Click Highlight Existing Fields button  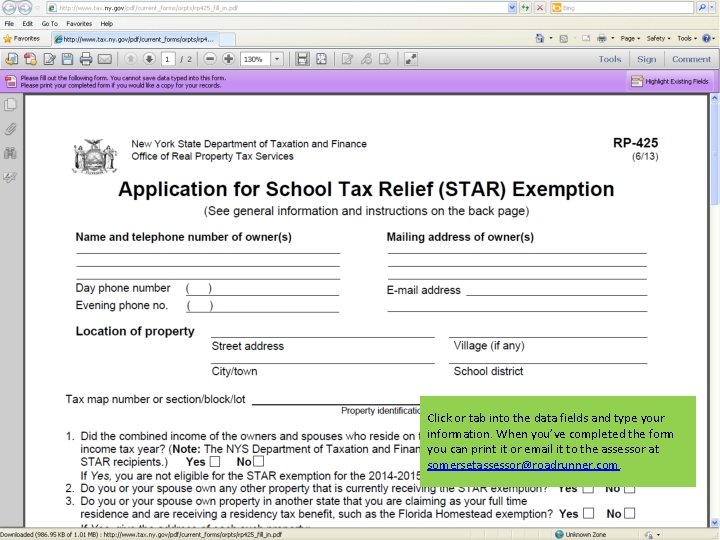[670, 81]
